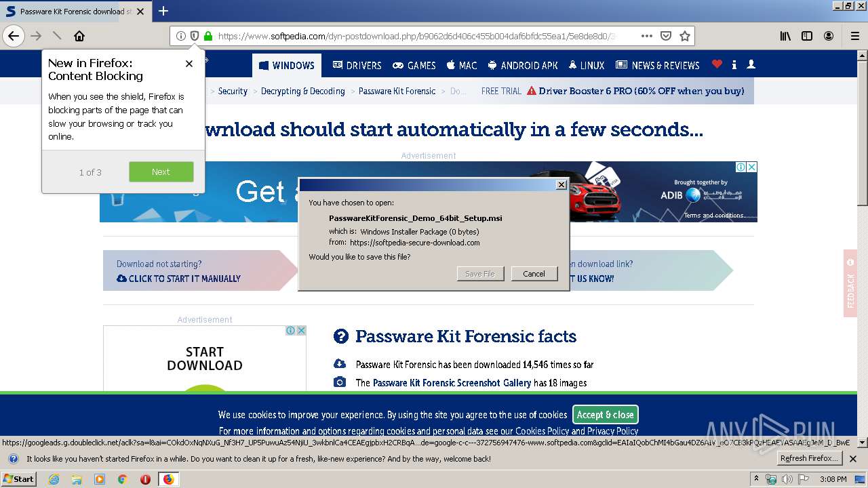Click the info icon in Softpedia nav

[734, 64]
